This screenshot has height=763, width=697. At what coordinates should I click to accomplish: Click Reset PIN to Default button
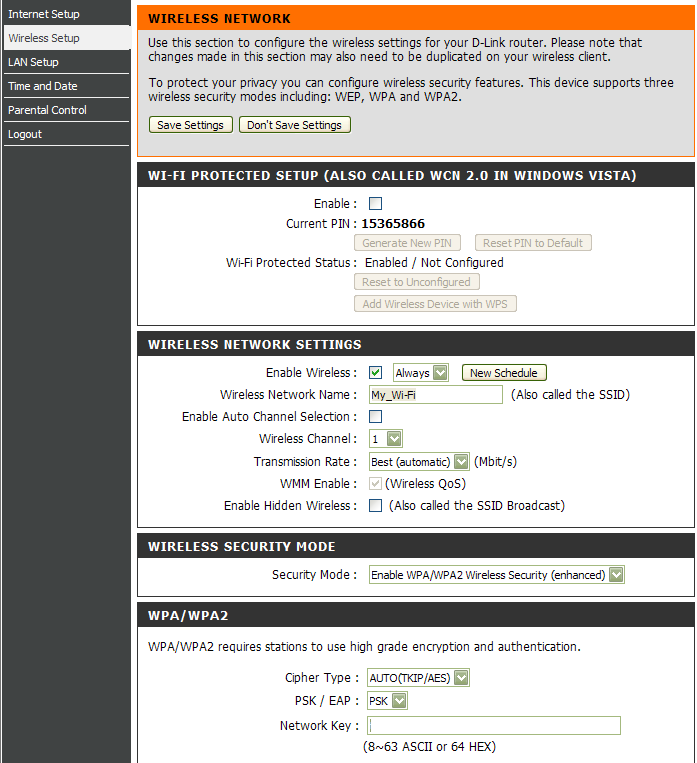(x=533, y=243)
